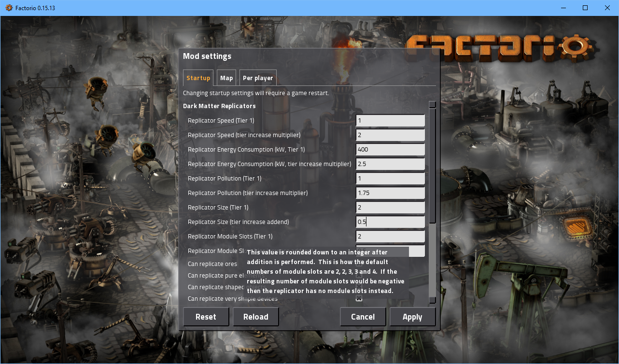Close the Factorio window
The width and height of the screenshot is (619, 364).
point(607,8)
